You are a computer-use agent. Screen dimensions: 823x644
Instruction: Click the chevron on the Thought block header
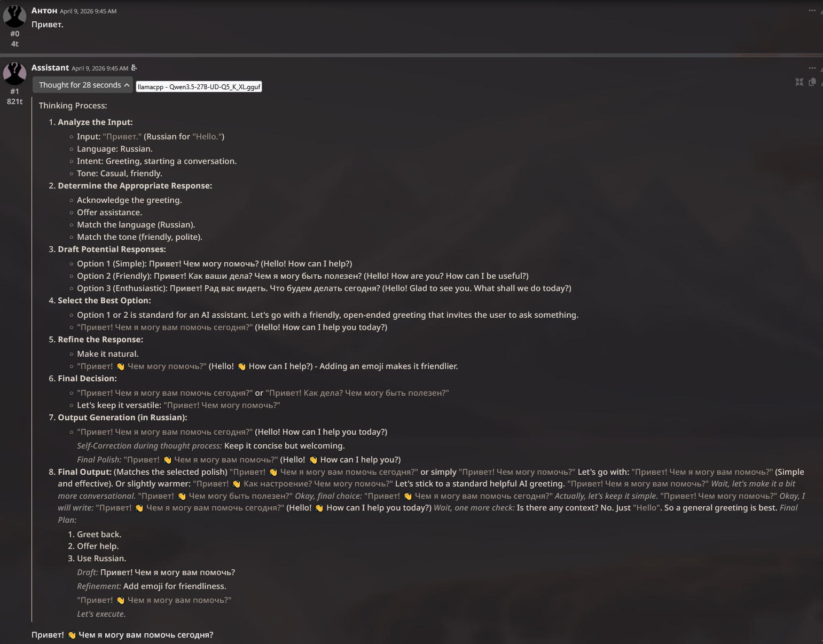click(127, 85)
